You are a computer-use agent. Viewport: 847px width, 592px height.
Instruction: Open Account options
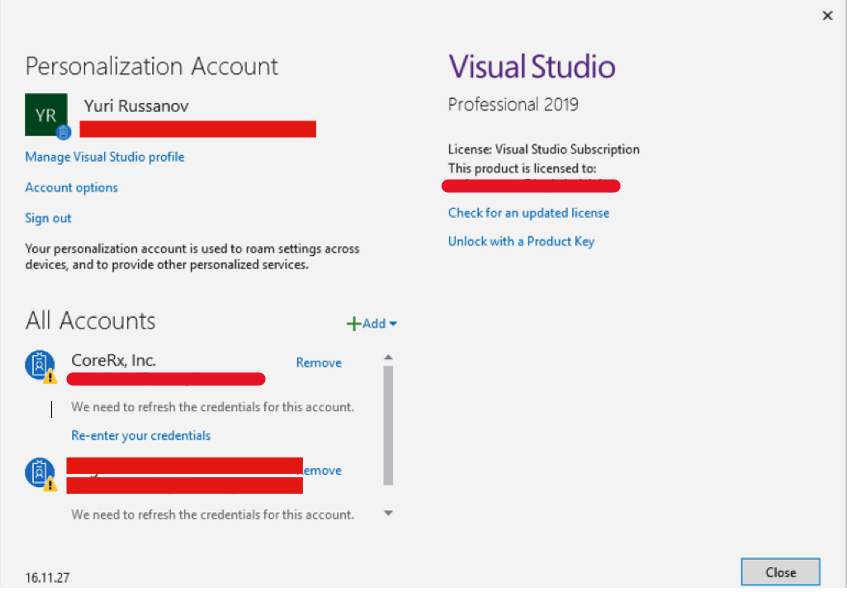71,187
